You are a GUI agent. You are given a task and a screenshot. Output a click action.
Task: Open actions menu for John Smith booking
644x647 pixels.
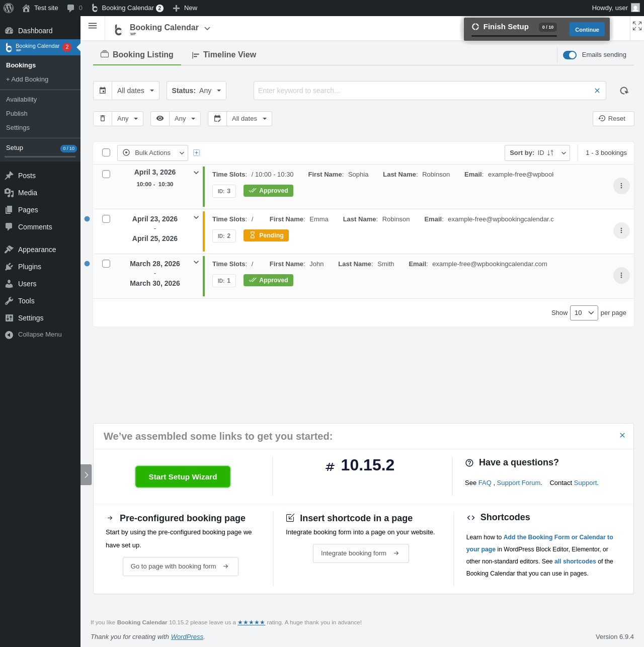(621, 275)
